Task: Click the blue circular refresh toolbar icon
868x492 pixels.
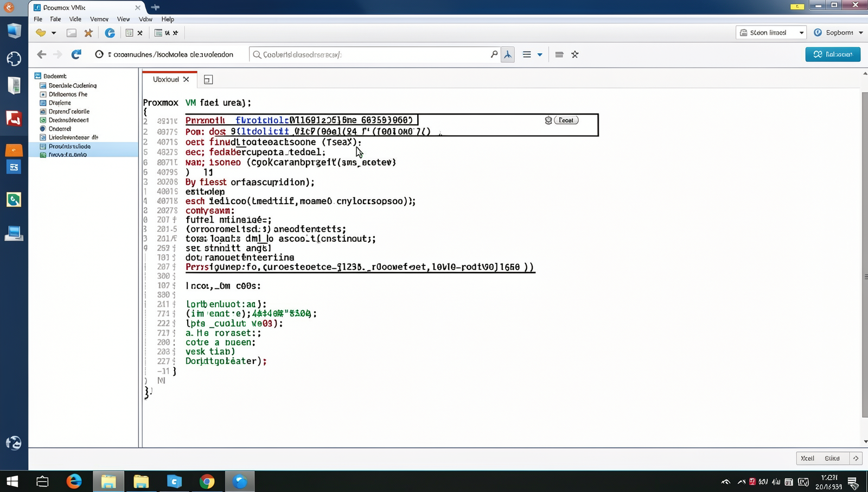Action: [110, 33]
